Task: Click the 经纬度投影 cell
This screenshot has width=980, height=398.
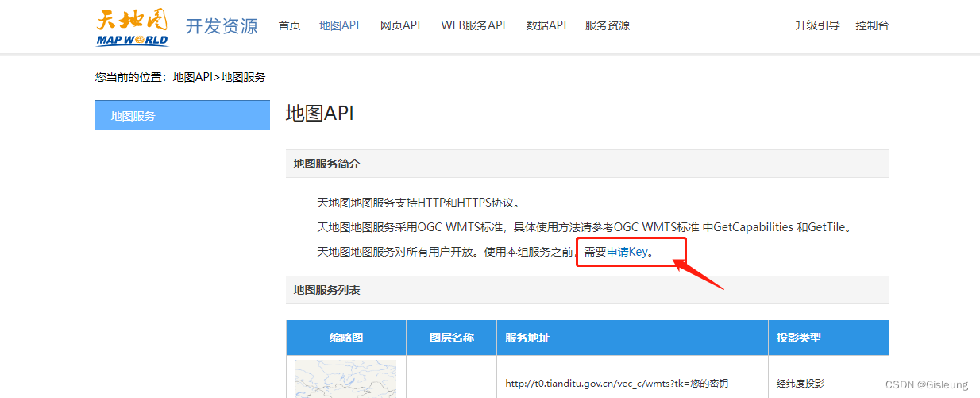Action: click(801, 384)
